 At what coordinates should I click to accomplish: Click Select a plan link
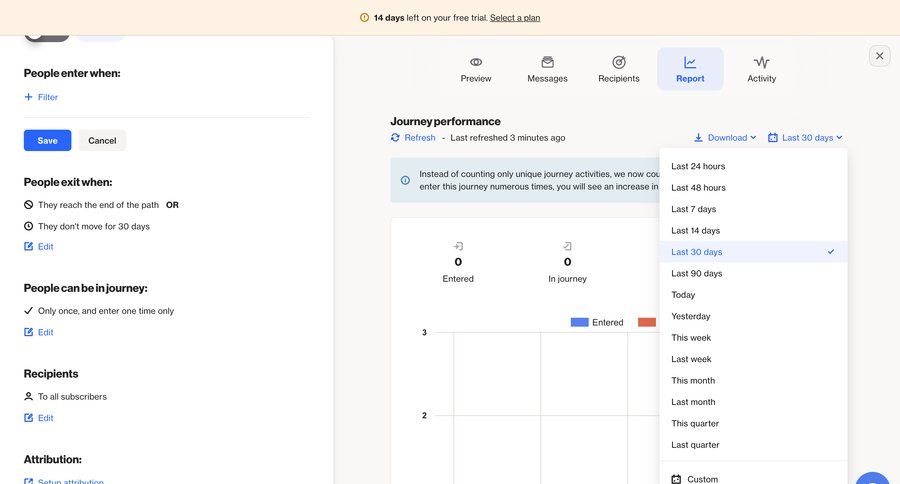(515, 18)
